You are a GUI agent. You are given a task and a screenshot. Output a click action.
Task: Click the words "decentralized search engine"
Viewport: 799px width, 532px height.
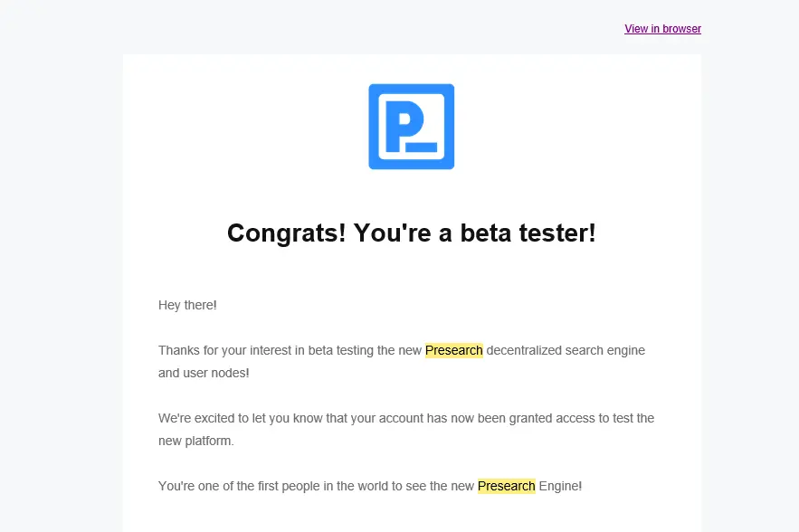pos(566,350)
